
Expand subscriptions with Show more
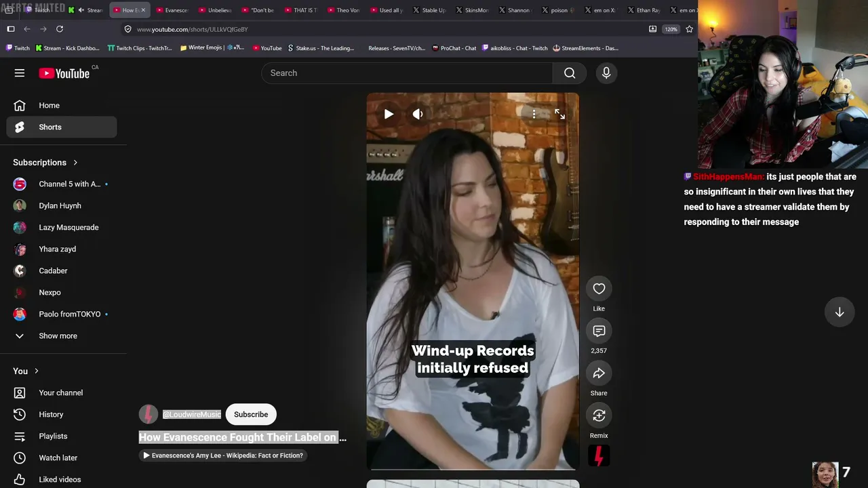pyautogui.click(x=62, y=336)
